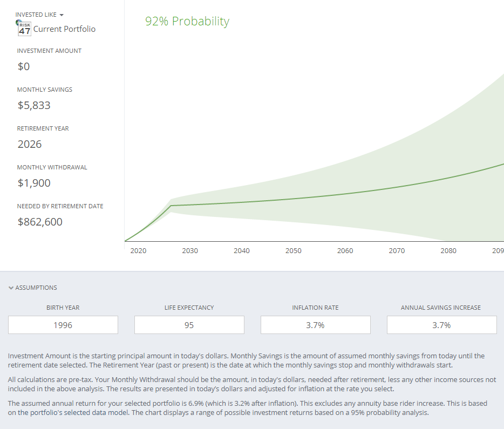Click the $5,833 monthly savings value
Viewport: 504px width, 429px height.
(34, 105)
